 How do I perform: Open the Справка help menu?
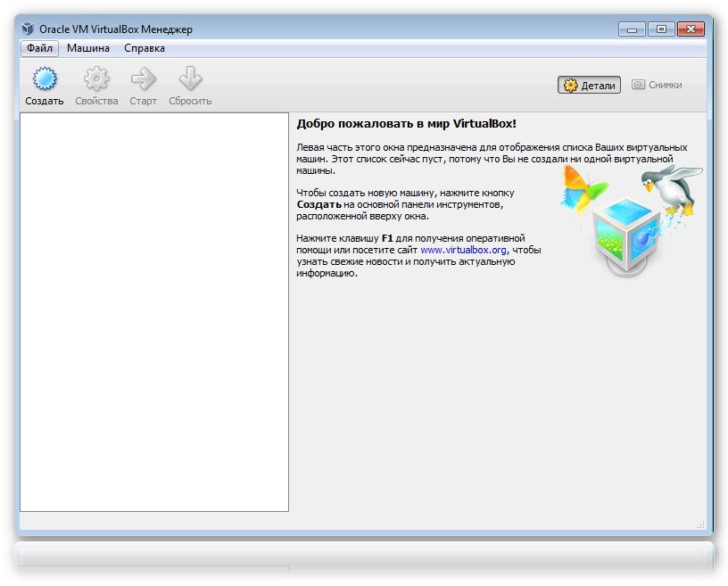(x=145, y=48)
